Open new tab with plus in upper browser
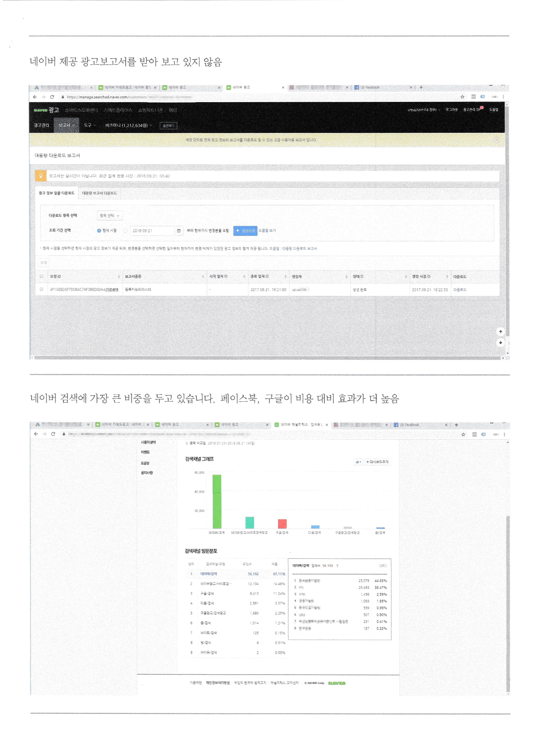The height and width of the screenshot is (756, 535). (x=421, y=88)
